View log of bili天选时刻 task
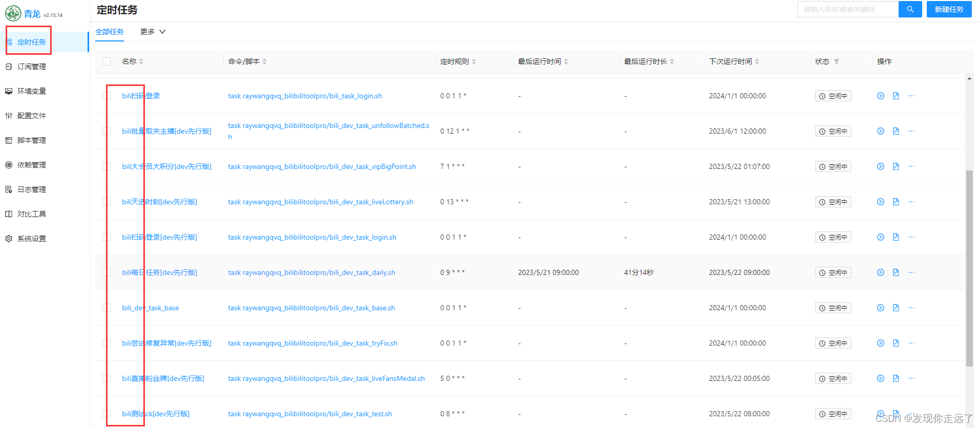Viewport: 980px width, 428px height. [x=896, y=202]
